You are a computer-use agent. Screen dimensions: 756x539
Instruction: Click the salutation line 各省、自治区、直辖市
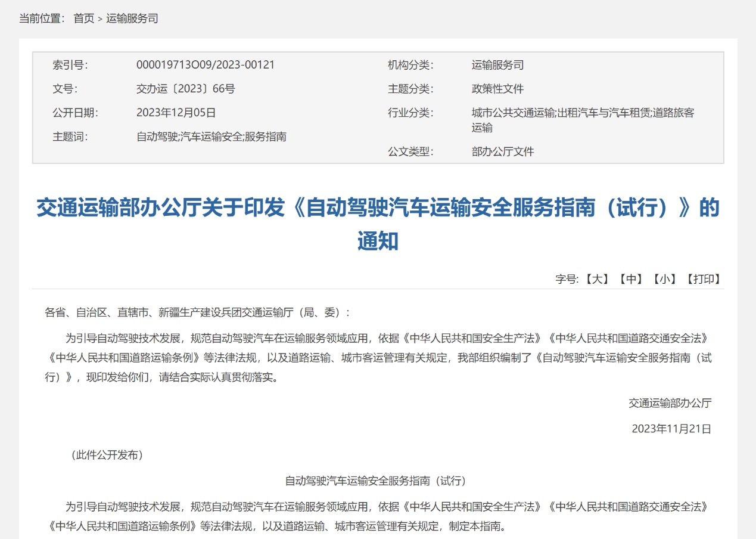198,312
